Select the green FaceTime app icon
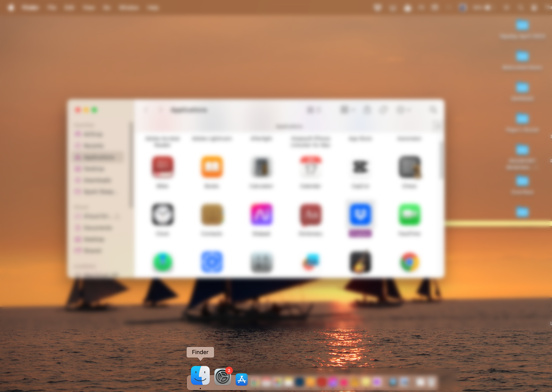 pos(409,214)
